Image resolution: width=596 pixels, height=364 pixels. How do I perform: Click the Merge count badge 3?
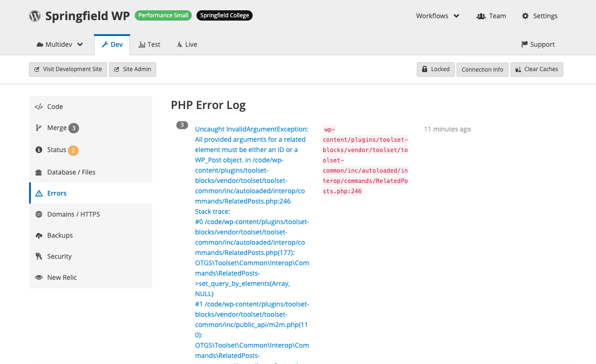tap(74, 128)
